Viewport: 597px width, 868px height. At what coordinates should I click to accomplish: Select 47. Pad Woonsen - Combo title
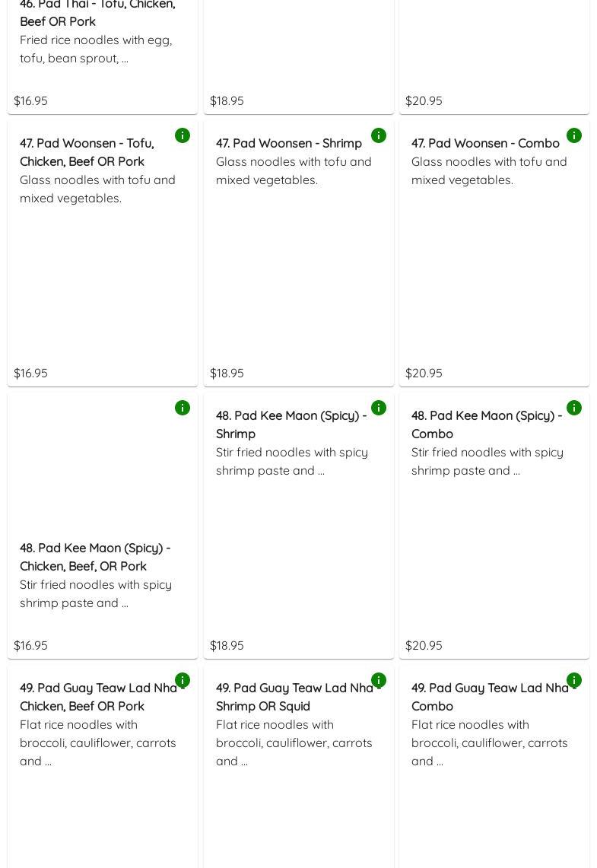pos(485,143)
